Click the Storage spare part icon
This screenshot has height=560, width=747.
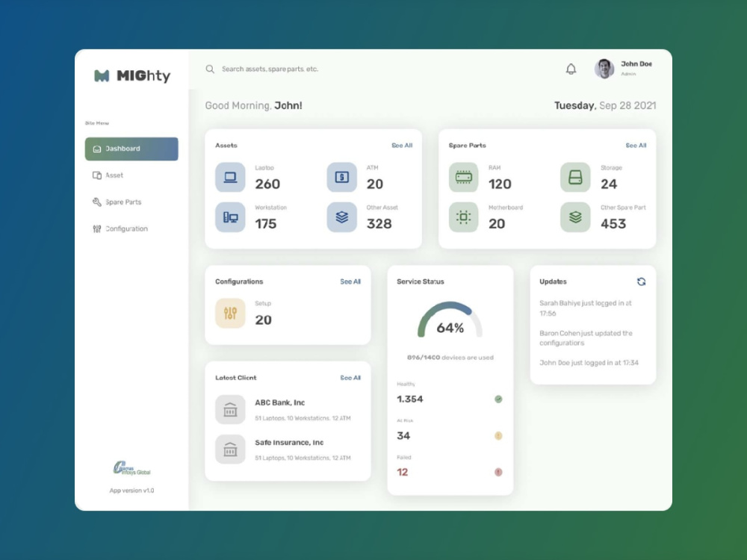pyautogui.click(x=575, y=177)
